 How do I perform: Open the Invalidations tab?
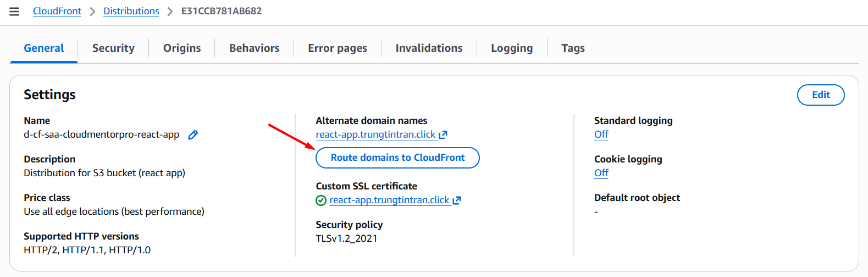tap(429, 48)
